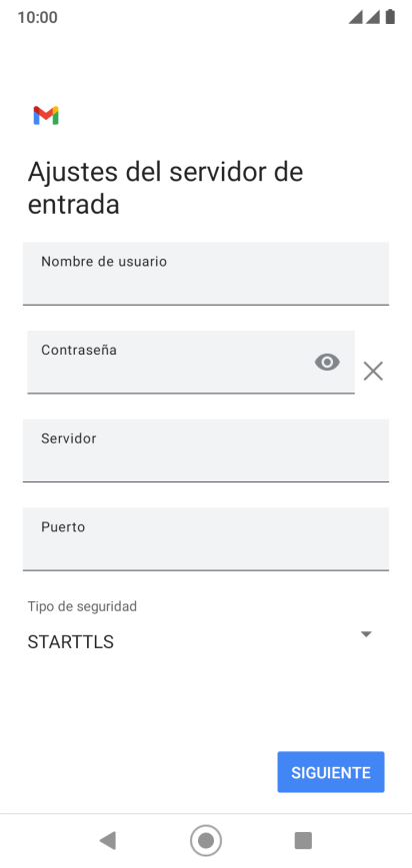Screen dimensions: 412x868
Task: Continue with the SIGUIENTE button
Action: [331, 772]
